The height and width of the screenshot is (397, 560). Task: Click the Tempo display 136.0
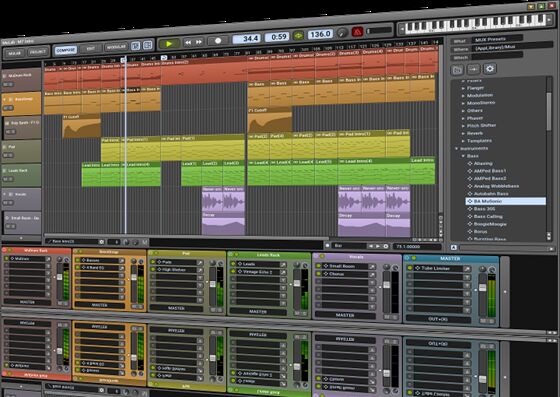pyautogui.click(x=320, y=34)
